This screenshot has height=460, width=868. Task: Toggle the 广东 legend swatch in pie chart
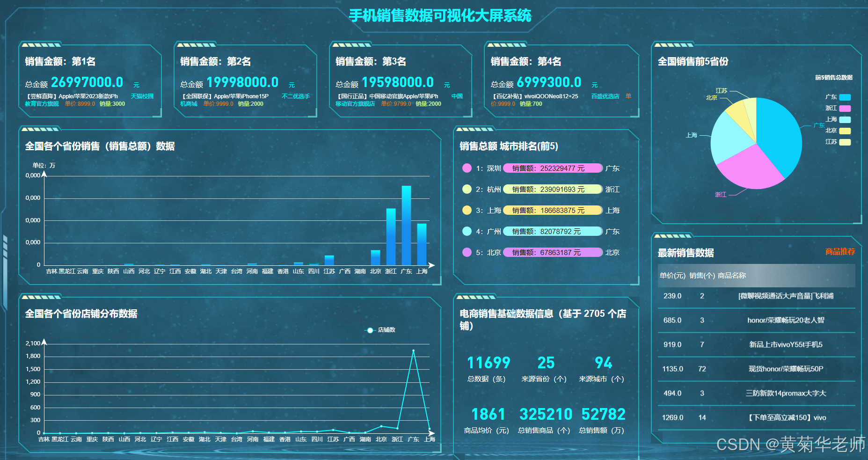point(845,97)
